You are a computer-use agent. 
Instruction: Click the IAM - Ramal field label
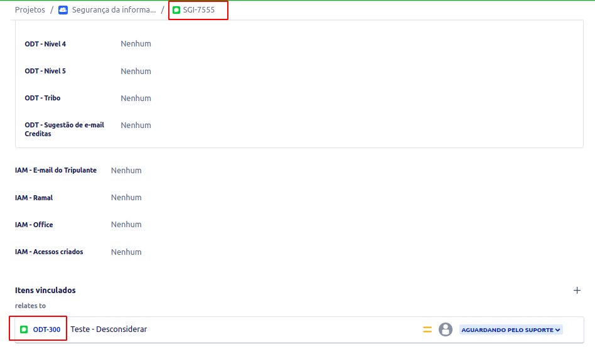(x=34, y=198)
